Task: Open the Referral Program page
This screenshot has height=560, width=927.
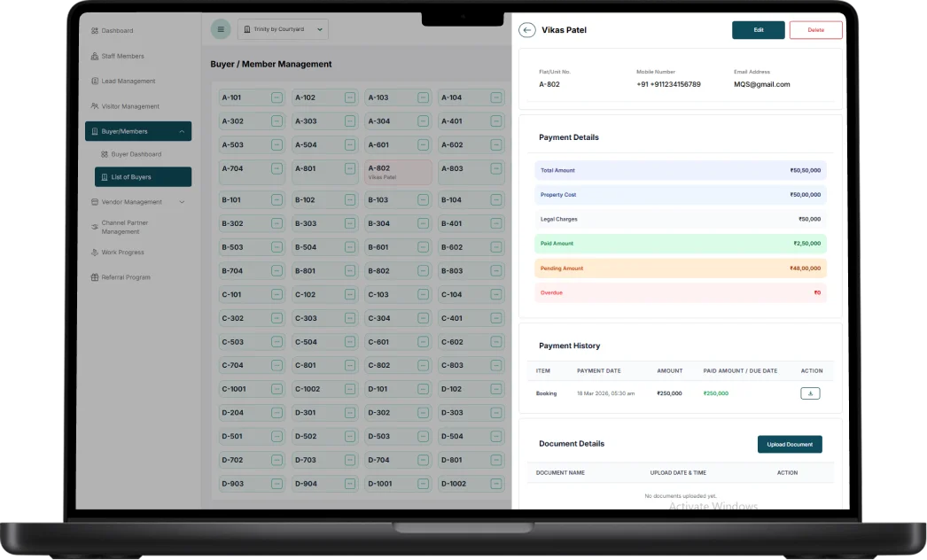Action: coord(121,277)
